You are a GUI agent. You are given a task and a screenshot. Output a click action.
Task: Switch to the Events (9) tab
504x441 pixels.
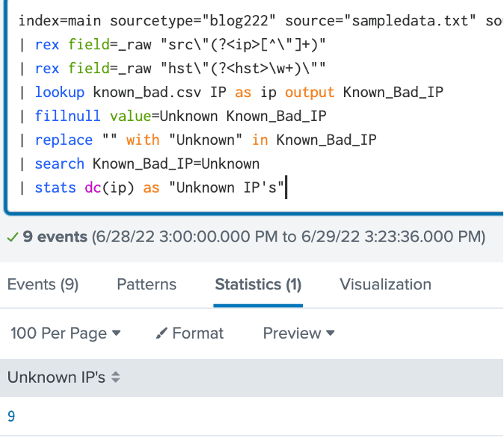(43, 284)
